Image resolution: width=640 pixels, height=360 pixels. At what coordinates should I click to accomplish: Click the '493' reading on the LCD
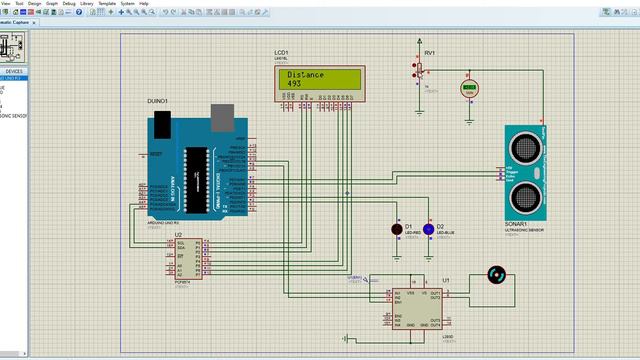click(x=294, y=83)
